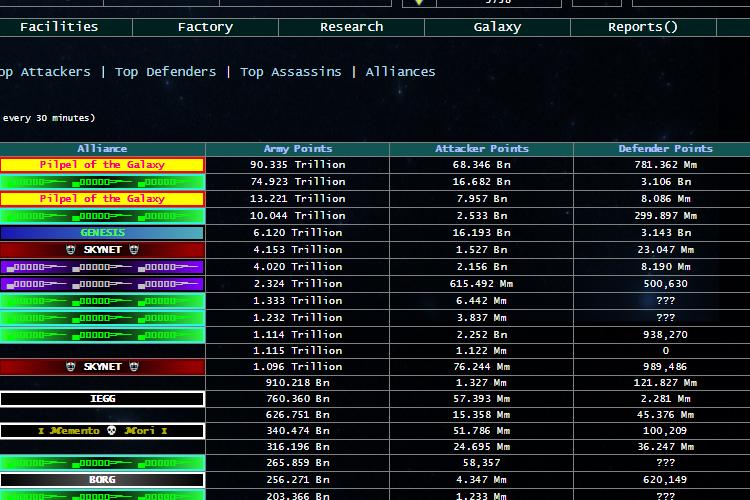
Task: Sort by the Army Points column header
Action: (x=298, y=149)
